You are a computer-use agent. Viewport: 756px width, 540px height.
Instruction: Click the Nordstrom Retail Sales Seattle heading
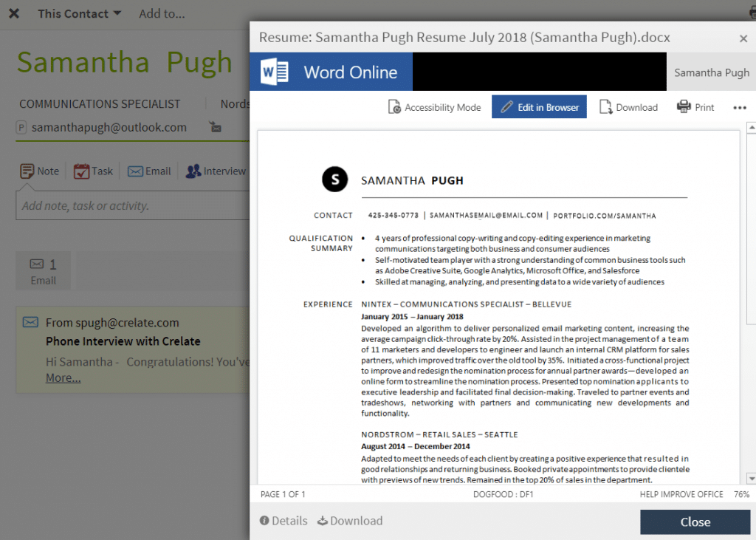pos(439,434)
